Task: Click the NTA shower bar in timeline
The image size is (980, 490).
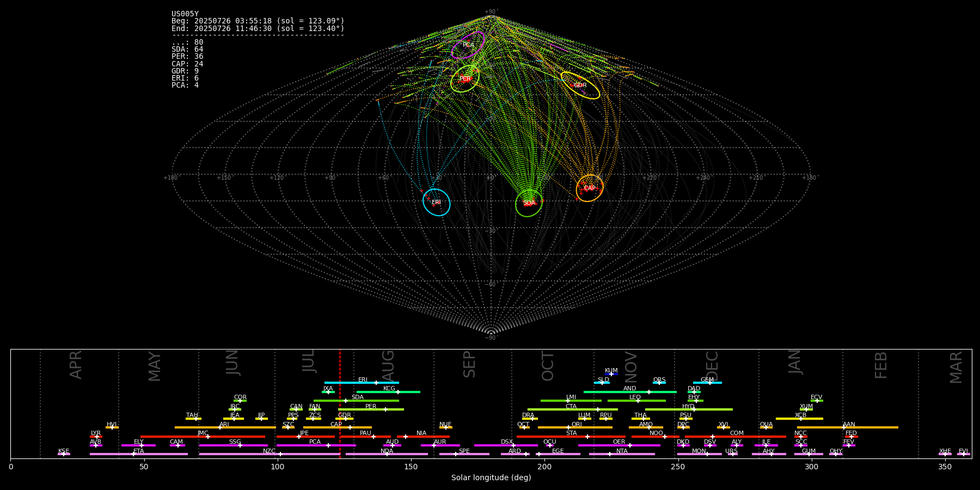Action: pyautogui.click(x=622, y=454)
